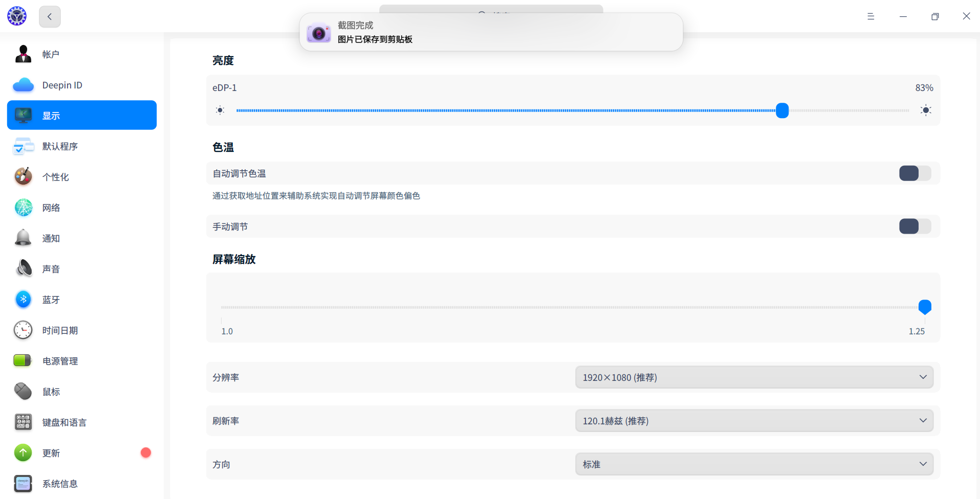Click the 色温 section heading

(x=223, y=147)
